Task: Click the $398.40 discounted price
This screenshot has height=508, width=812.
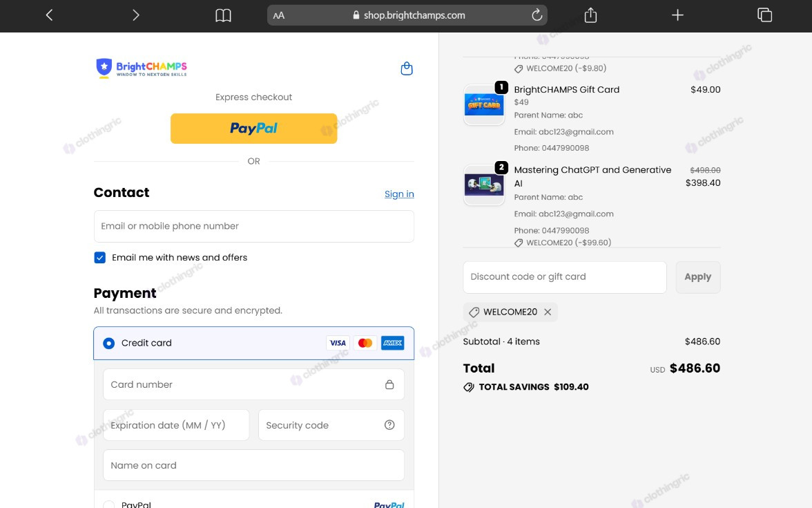Action: 703,183
